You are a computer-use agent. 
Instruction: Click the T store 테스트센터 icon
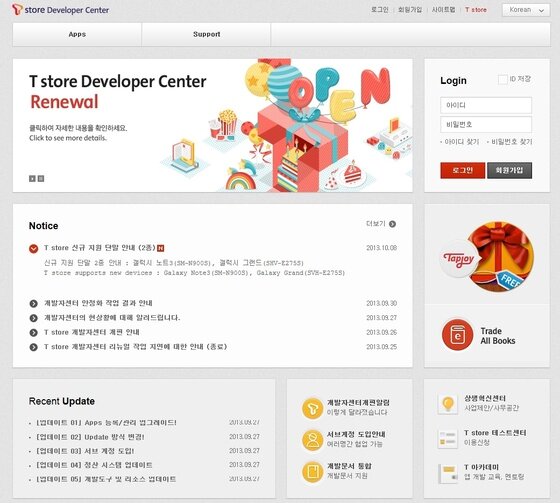pyautogui.click(x=448, y=439)
